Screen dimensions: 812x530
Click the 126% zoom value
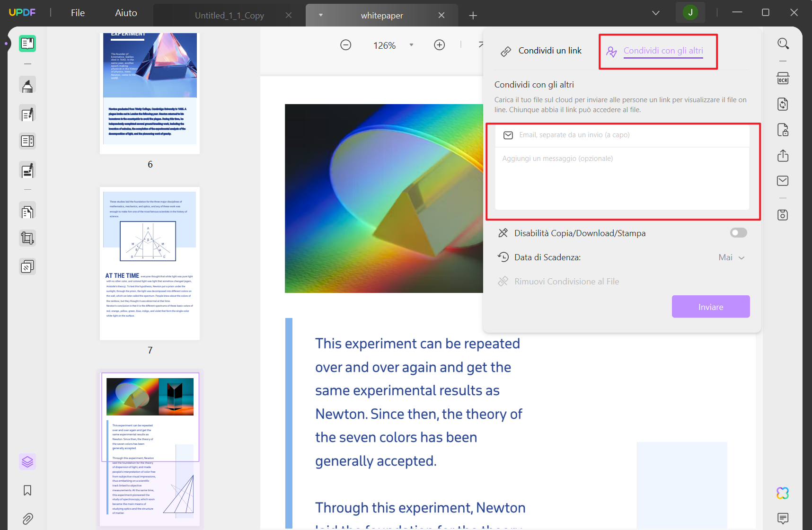[384, 45]
